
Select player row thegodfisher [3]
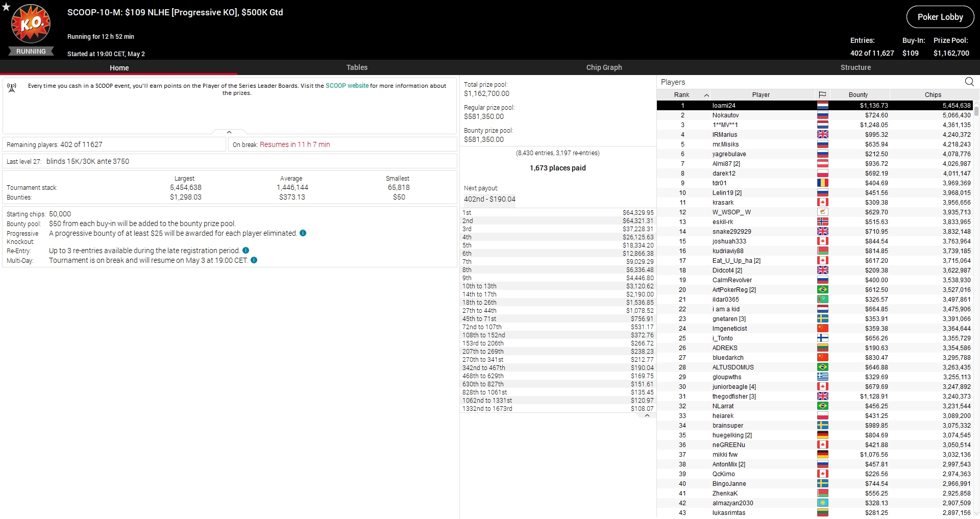coord(815,397)
